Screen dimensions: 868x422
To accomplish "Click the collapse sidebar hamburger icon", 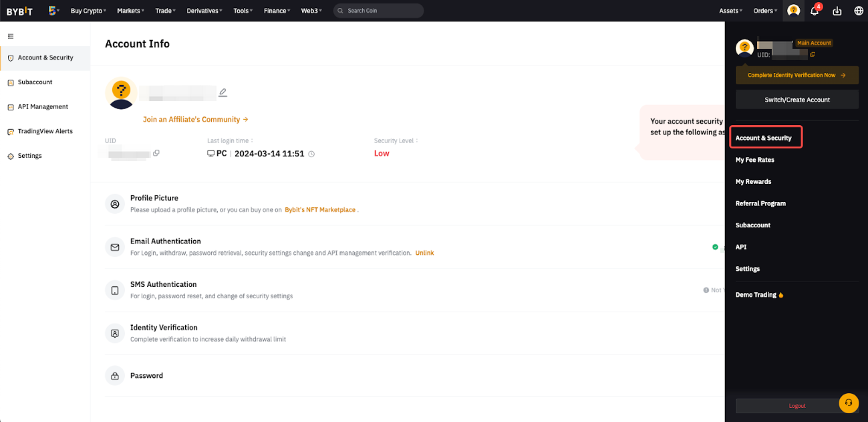I will [10, 36].
